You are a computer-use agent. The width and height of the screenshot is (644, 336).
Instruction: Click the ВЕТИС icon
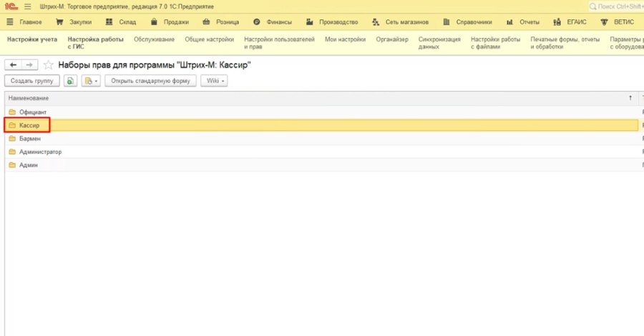click(604, 21)
